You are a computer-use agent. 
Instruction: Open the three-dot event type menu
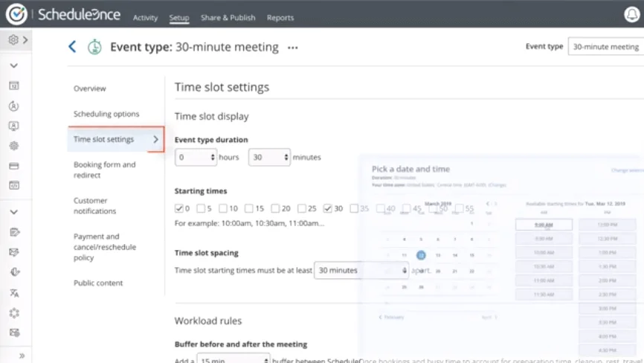[293, 48]
